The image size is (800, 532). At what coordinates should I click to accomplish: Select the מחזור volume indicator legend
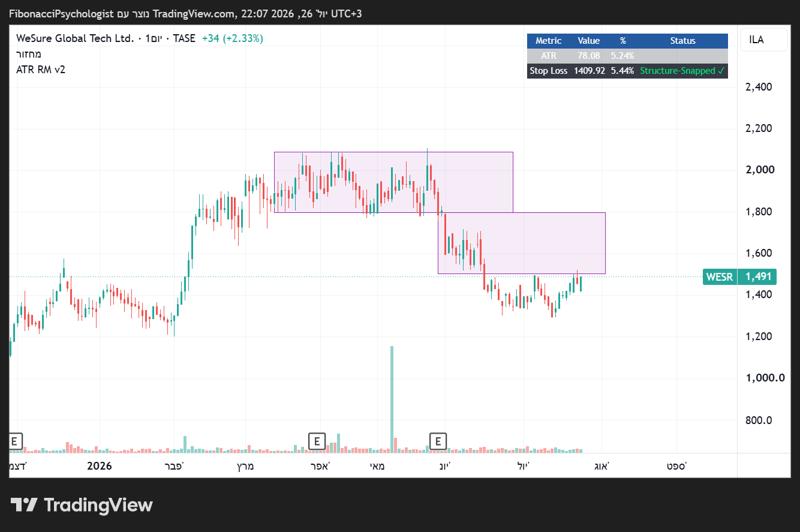coord(29,54)
